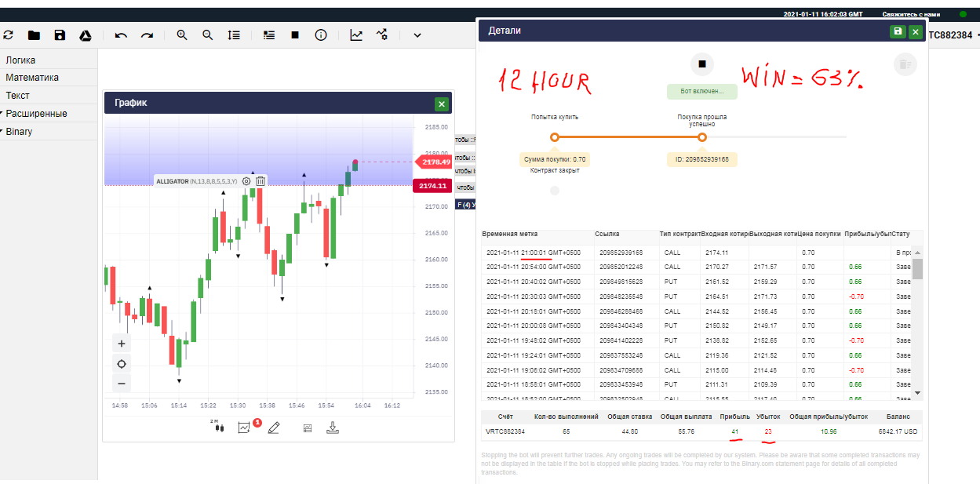Stop the bot from the main toolbar
This screenshot has width=980, height=484.
295,35
